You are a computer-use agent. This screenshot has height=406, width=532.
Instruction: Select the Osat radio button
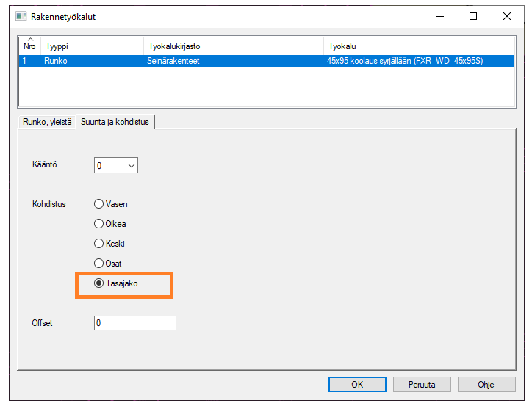(x=99, y=264)
